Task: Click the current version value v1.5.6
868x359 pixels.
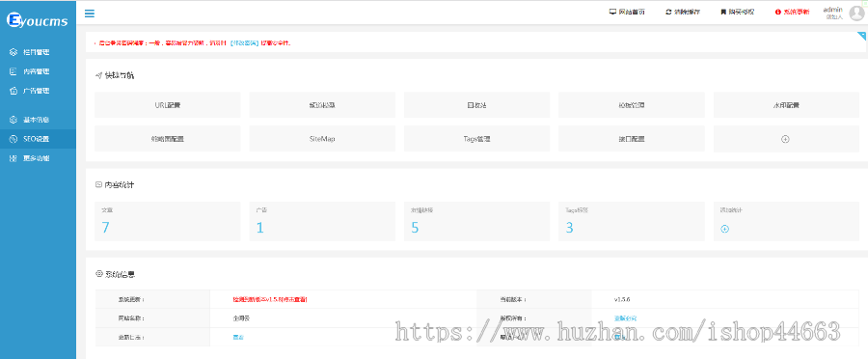Action: click(x=622, y=299)
